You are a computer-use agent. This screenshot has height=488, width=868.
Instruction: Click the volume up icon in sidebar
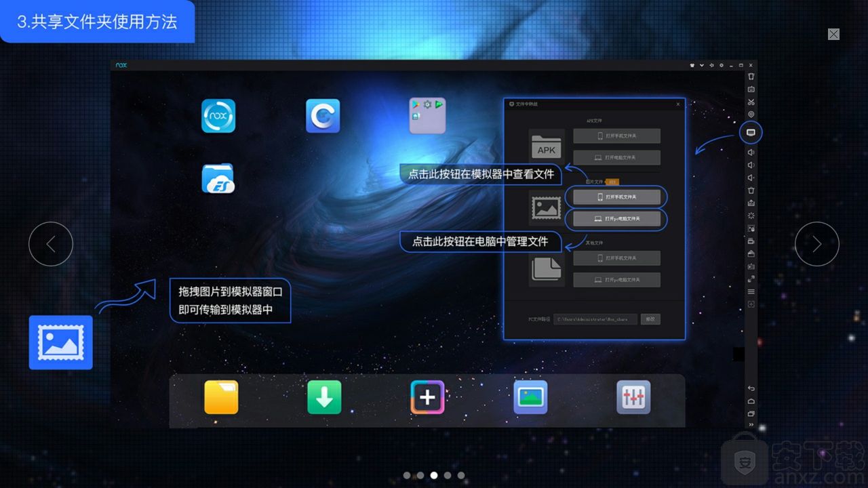coord(751,152)
